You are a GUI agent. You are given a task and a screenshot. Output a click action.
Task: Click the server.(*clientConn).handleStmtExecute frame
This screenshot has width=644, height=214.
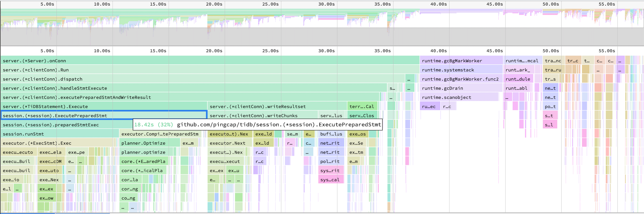tap(100, 88)
